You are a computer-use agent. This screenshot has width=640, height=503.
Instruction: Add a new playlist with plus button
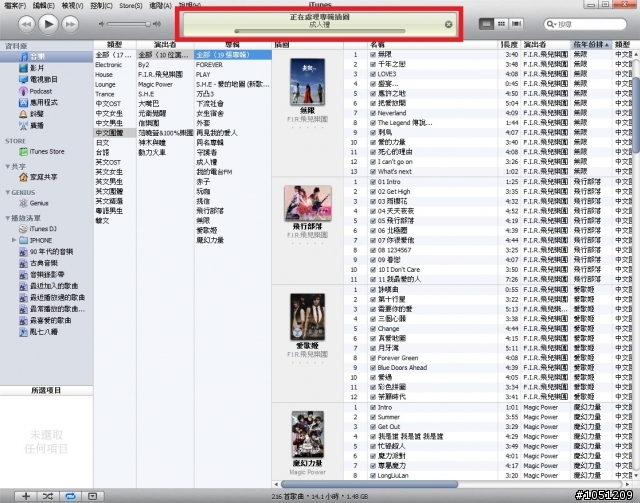click(25, 496)
